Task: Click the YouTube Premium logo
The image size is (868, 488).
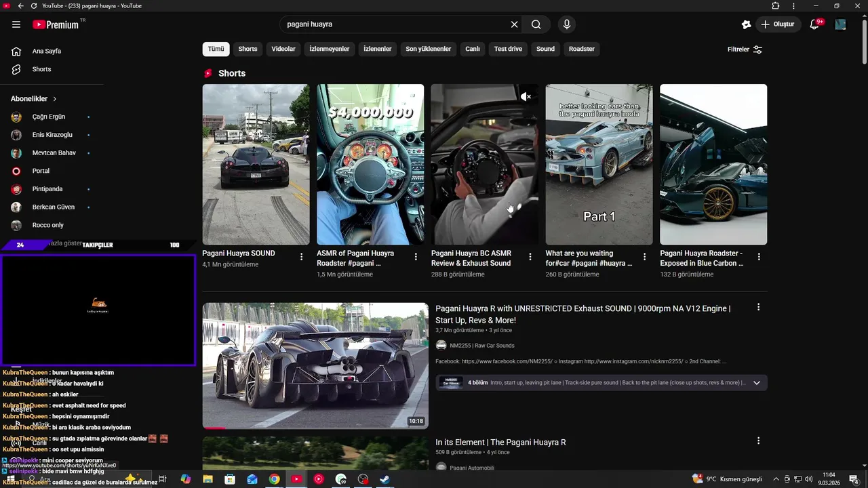Action: click(x=57, y=24)
